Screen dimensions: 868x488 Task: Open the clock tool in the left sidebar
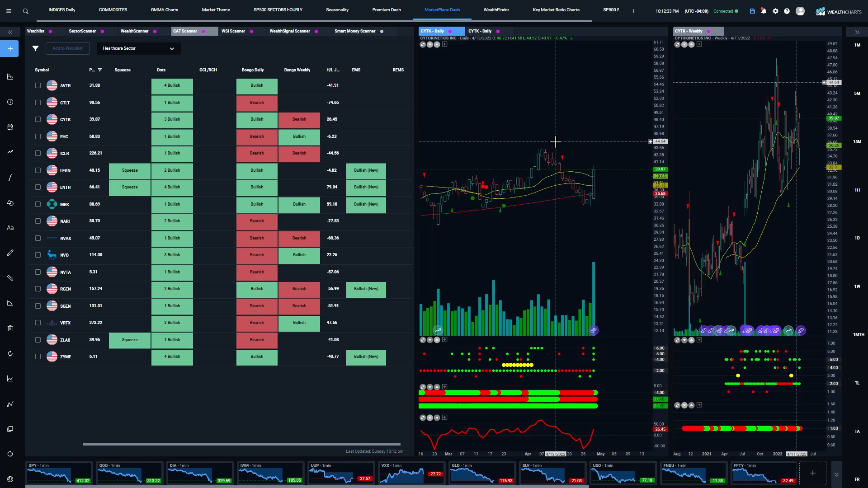click(x=10, y=102)
